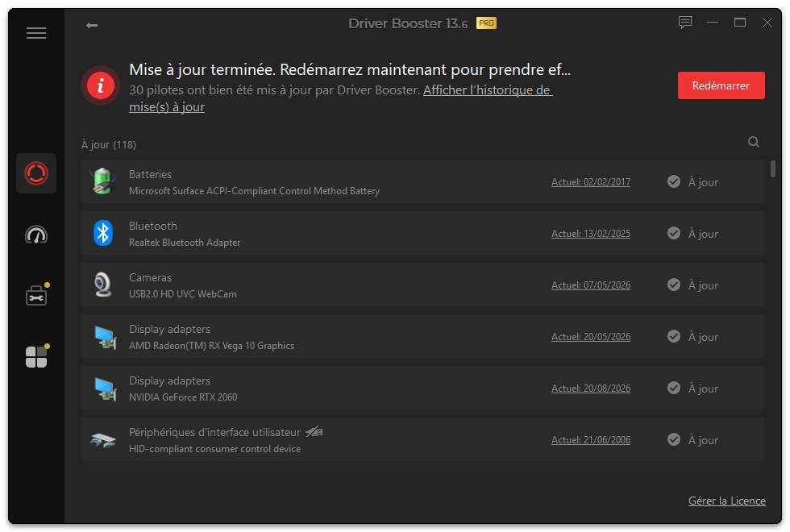This screenshot has height=532, width=790.
Task: Click check mark in HID-compliant row
Action: (674, 439)
